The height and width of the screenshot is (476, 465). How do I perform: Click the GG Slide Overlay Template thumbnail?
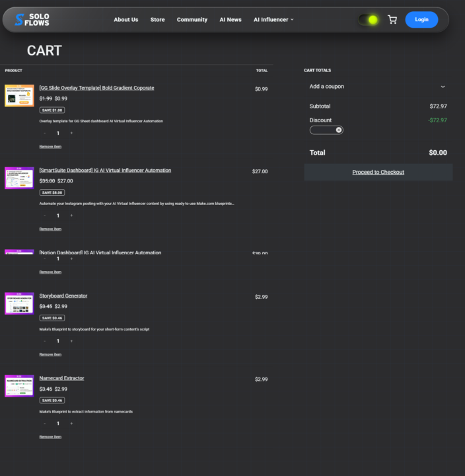click(19, 96)
